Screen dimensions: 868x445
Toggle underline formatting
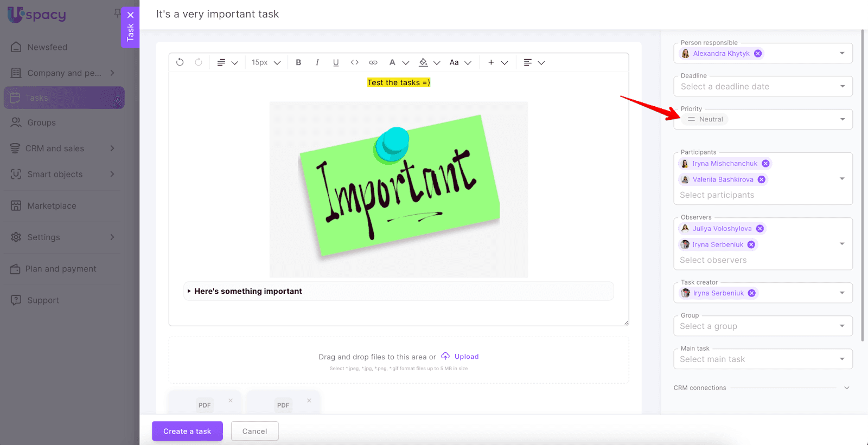click(336, 62)
